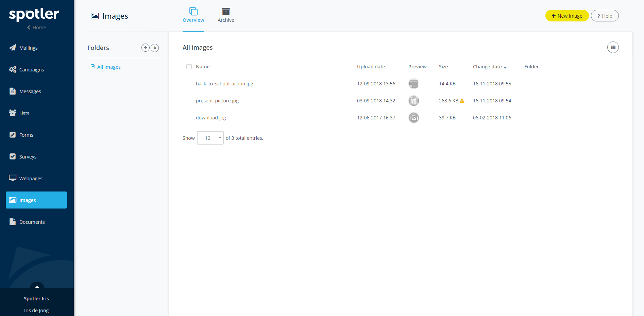This screenshot has width=644, height=316.
Task: Switch to grid view icon
Action: [x=613, y=48]
